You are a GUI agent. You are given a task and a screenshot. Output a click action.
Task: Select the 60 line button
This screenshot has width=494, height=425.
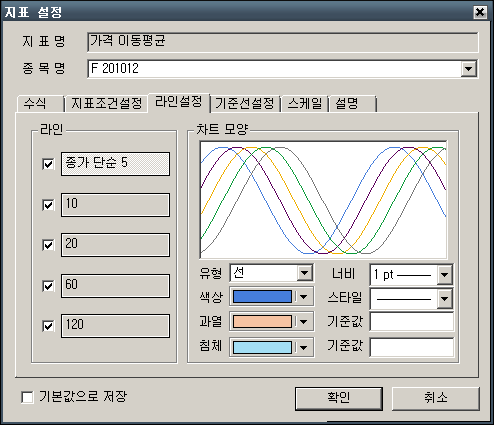pos(115,286)
